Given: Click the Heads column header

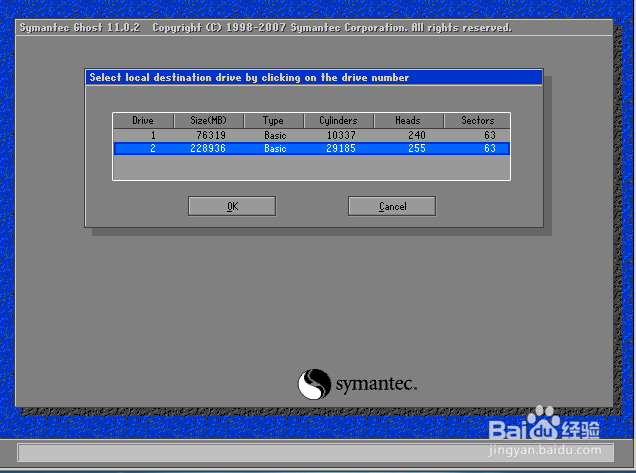Looking at the screenshot, I should (408, 120).
